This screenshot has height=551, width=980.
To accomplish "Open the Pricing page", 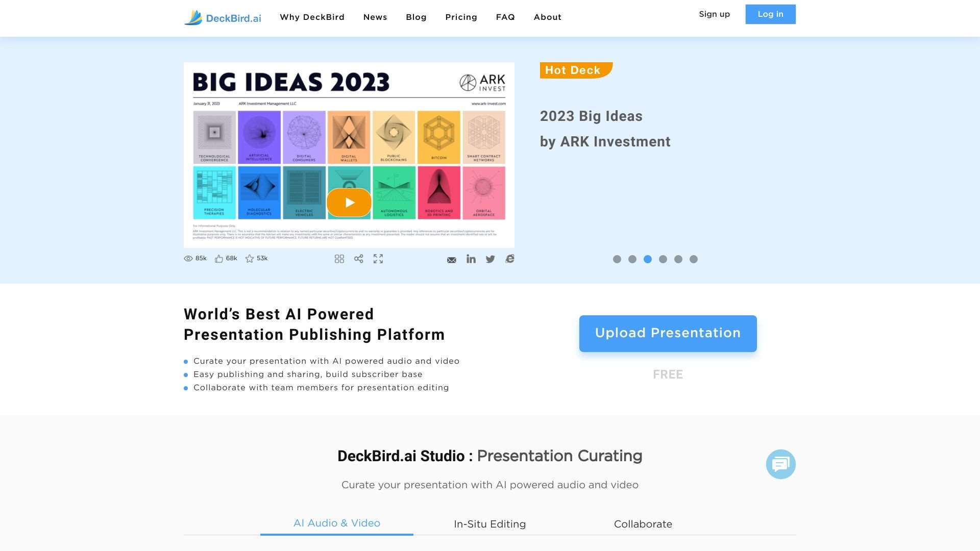I will [x=461, y=17].
